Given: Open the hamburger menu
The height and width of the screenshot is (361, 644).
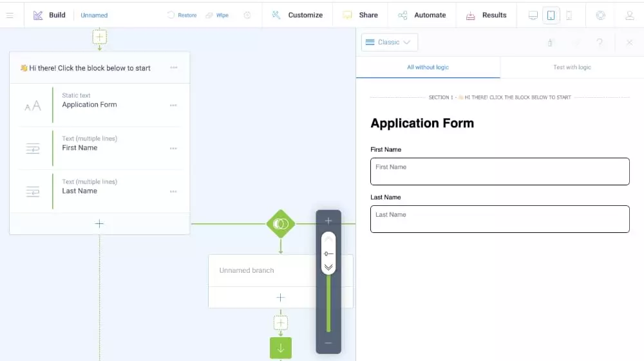Looking at the screenshot, I should 10,15.
